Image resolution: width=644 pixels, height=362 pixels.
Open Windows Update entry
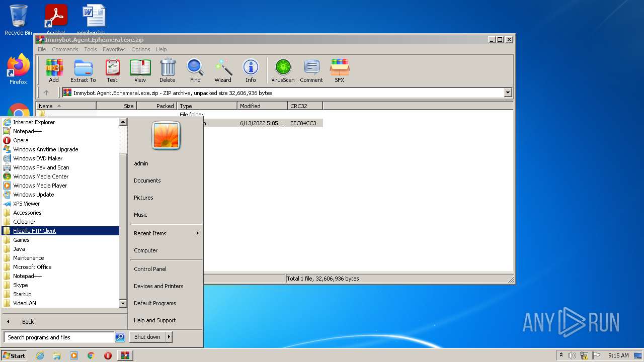(60, 195)
